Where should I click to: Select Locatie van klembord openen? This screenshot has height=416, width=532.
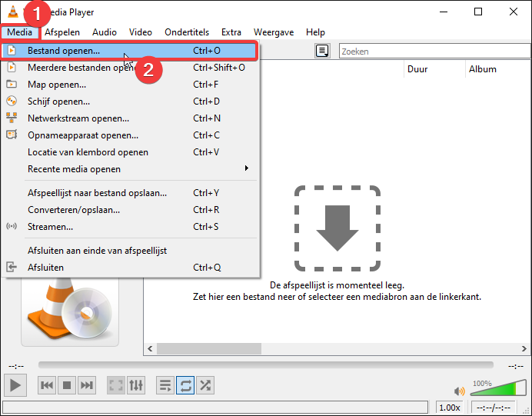131,152
